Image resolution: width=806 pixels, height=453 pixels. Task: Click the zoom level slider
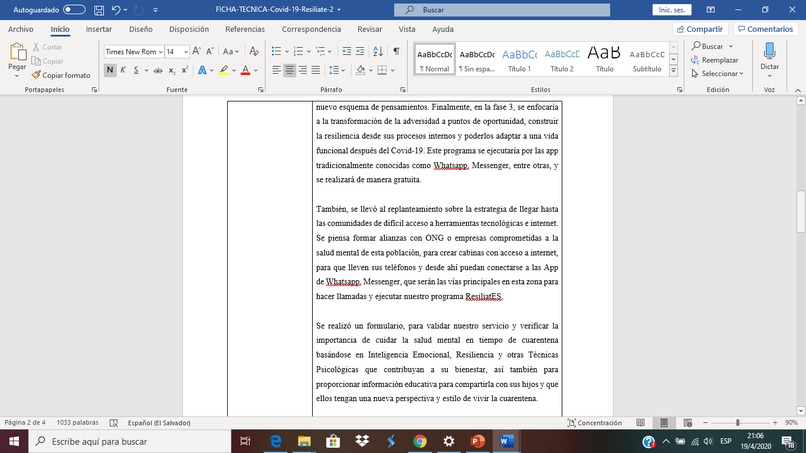(x=740, y=423)
